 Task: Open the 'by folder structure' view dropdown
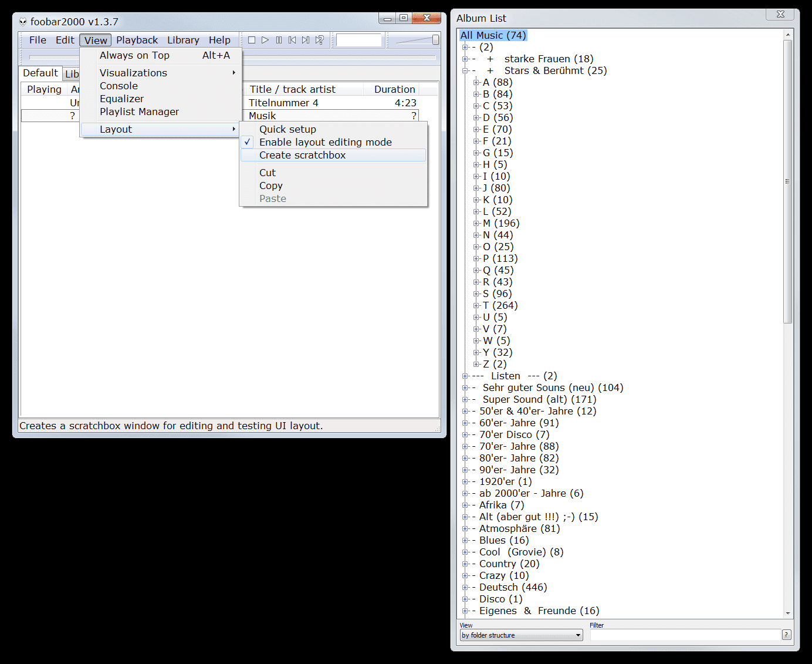pyautogui.click(x=521, y=635)
